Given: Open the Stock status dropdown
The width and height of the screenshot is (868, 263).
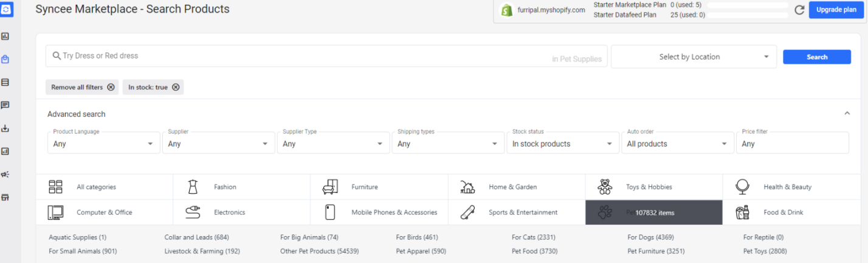Looking at the screenshot, I should [563, 142].
